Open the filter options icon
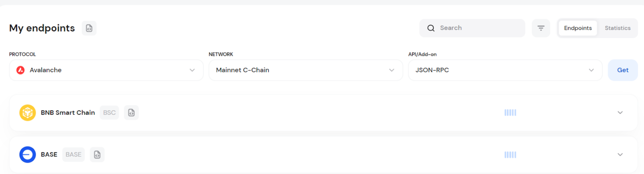The width and height of the screenshot is (644, 174). pos(541,28)
